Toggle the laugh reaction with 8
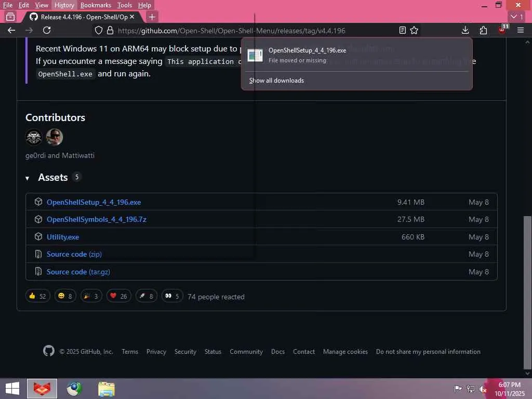The image size is (532, 399). 65,296
